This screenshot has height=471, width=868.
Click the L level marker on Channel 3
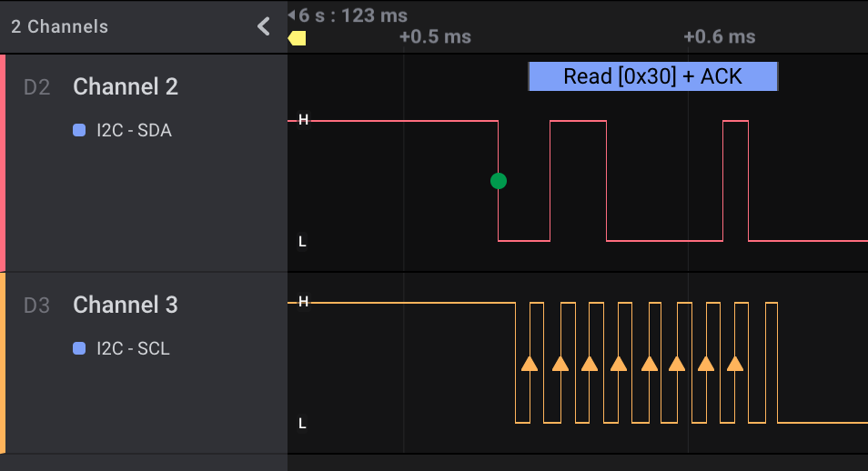pos(303,423)
